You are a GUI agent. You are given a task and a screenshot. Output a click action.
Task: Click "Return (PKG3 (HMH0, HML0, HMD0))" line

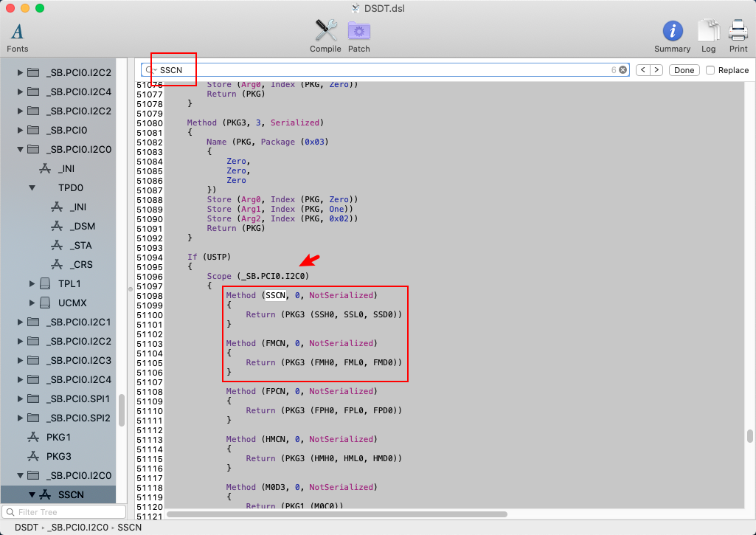point(324,458)
